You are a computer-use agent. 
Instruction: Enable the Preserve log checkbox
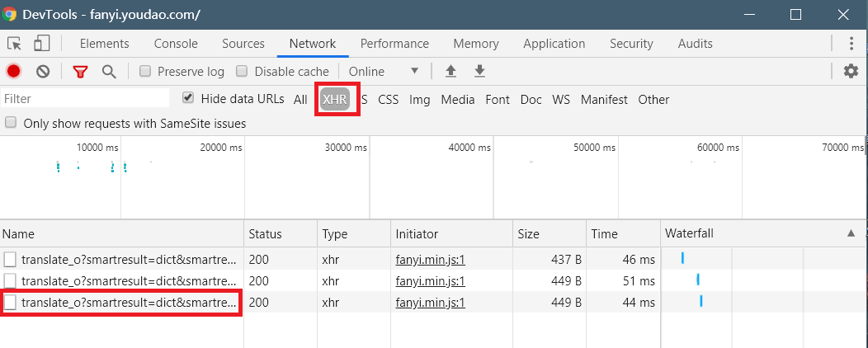(145, 72)
